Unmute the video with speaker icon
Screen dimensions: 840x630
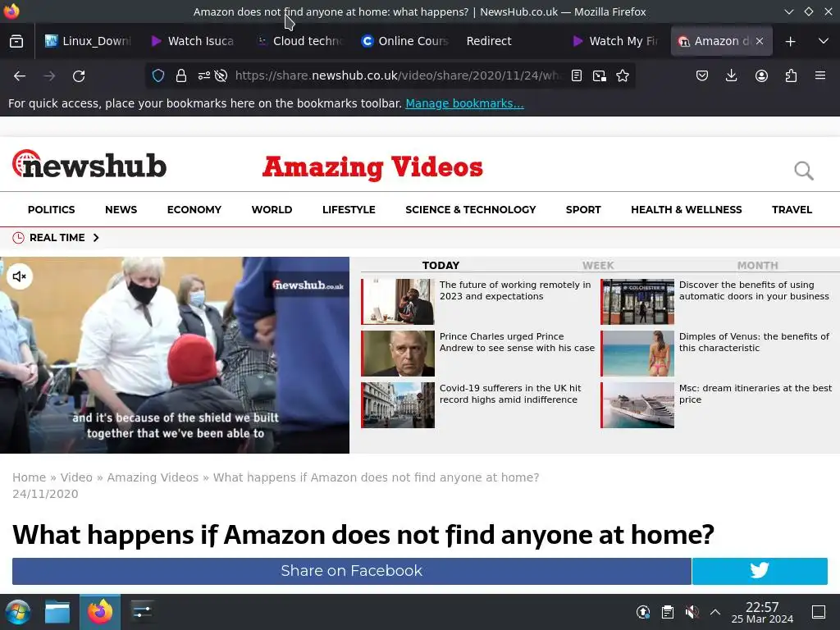coord(20,276)
